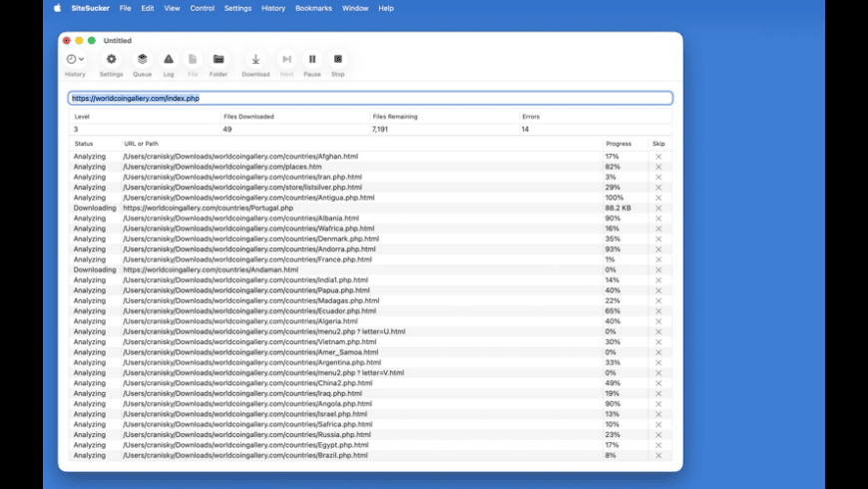Select the menu2.php ? letter=U.html row
Screen dimensions: 868x489
pos(370,331)
